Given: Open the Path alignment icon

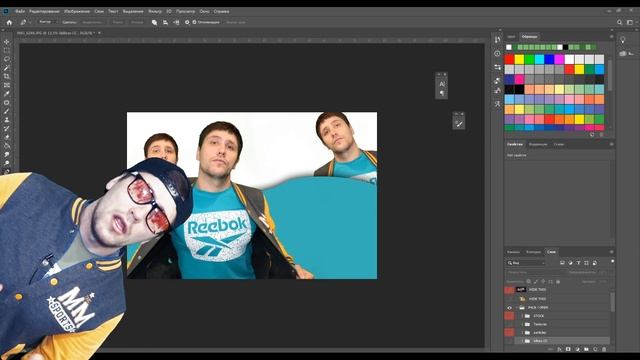Looking at the screenshot, I should click(165, 22).
